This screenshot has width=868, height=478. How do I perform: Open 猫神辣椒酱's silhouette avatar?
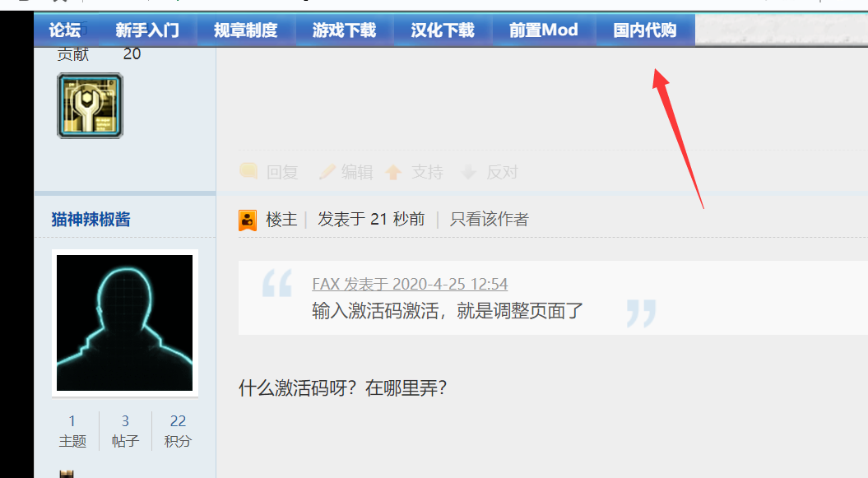[124, 323]
